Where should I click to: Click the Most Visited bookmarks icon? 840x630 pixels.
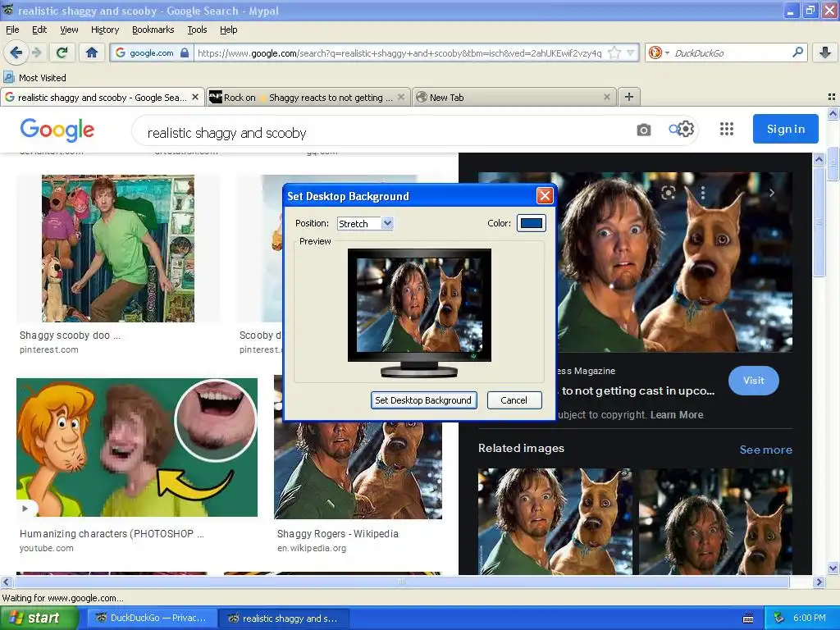click(8, 77)
